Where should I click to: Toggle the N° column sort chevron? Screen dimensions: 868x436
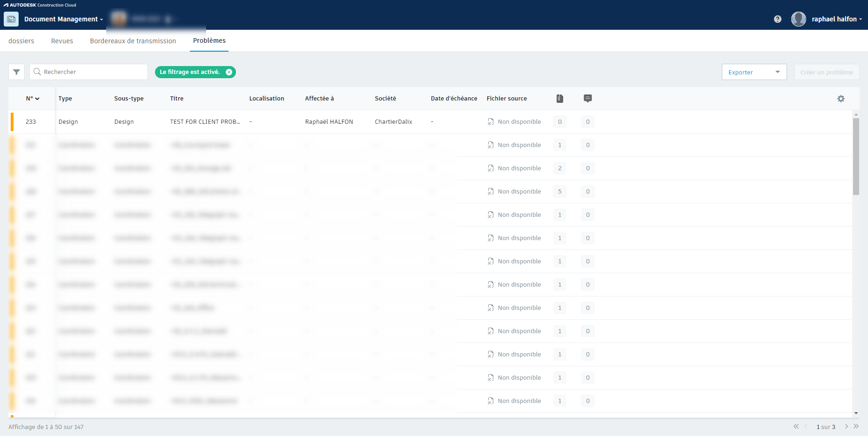coord(37,98)
